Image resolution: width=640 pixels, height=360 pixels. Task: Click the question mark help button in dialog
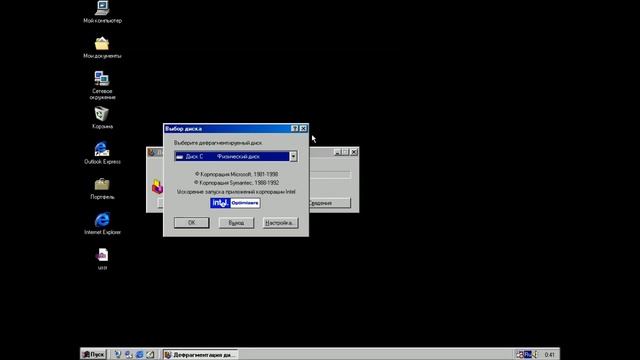click(x=295, y=129)
